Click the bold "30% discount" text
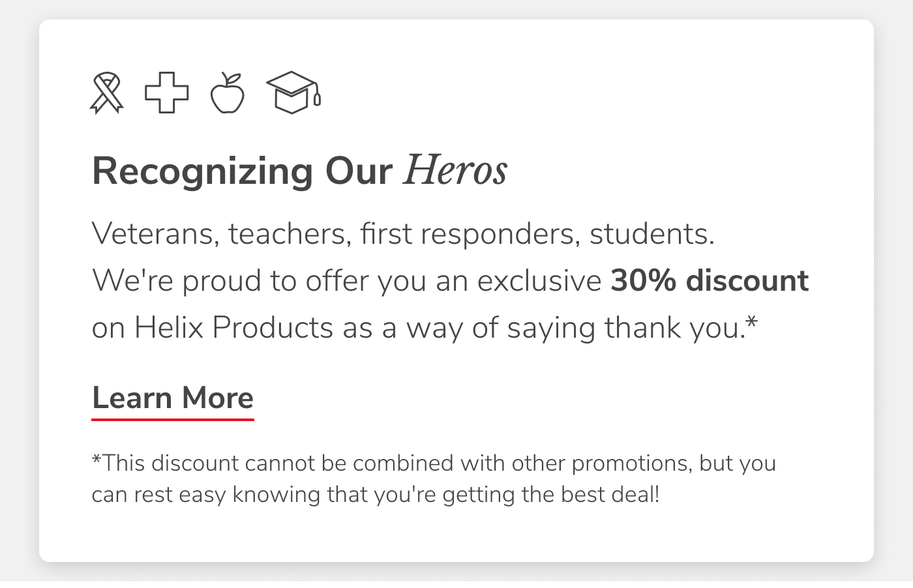913x588 pixels. [x=709, y=280]
